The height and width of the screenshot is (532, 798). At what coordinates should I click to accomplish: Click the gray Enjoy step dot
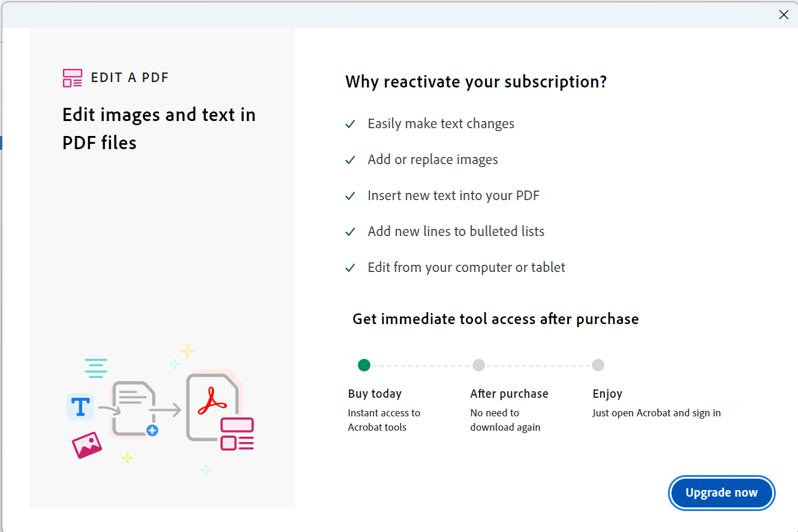point(598,365)
